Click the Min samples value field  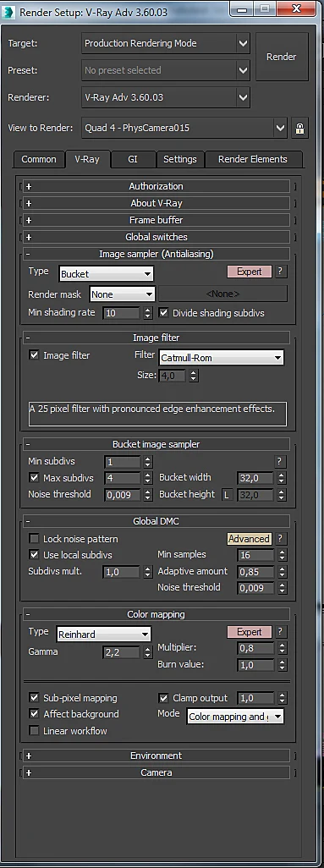256,555
